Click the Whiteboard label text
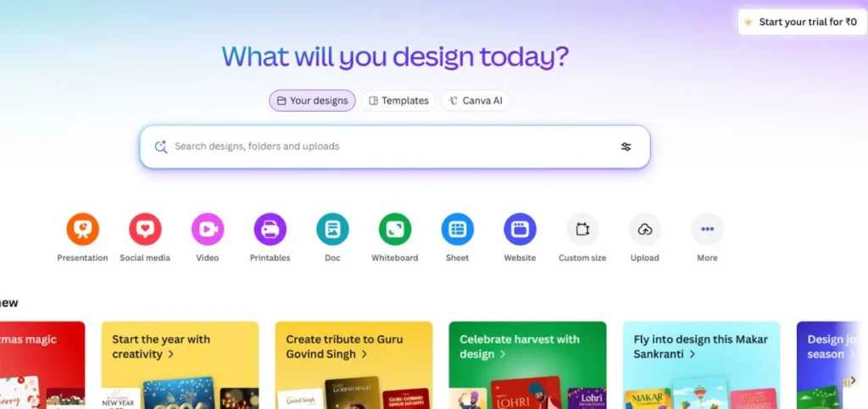 click(x=395, y=257)
